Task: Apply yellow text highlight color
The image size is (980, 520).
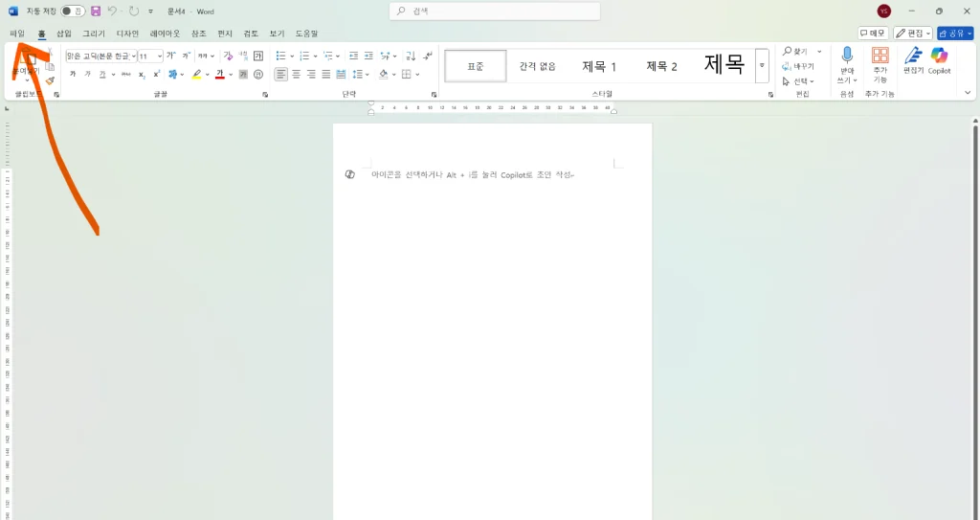Action: click(x=197, y=75)
